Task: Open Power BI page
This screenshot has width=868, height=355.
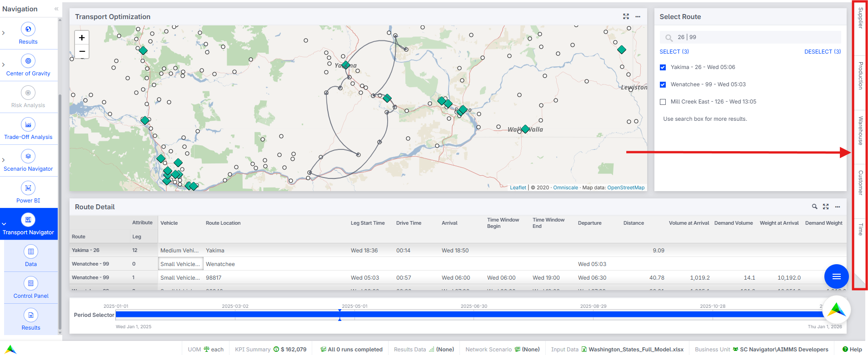Action: [x=28, y=192]
